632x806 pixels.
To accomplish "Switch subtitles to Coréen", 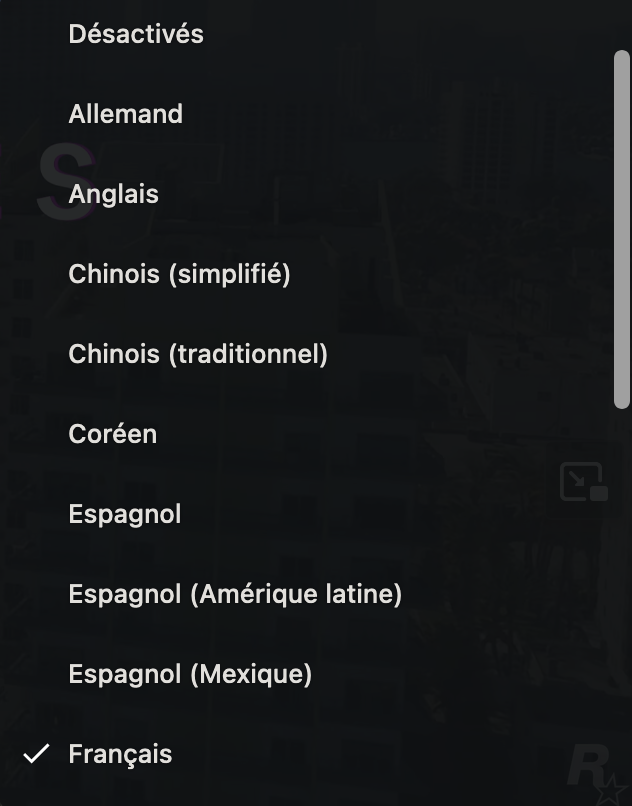I will (112, 434).
